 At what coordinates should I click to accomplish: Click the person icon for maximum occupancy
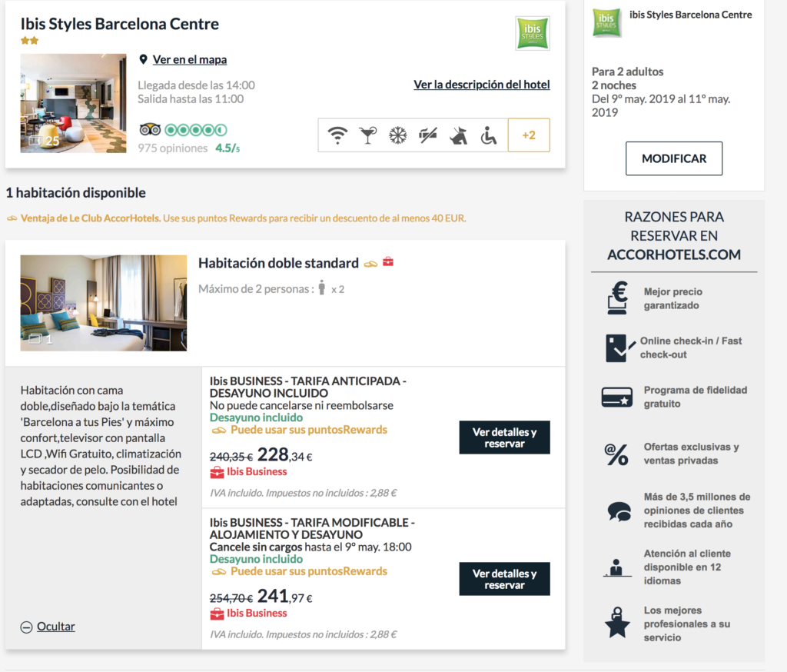pyautogui.click(x=322, y=288)
